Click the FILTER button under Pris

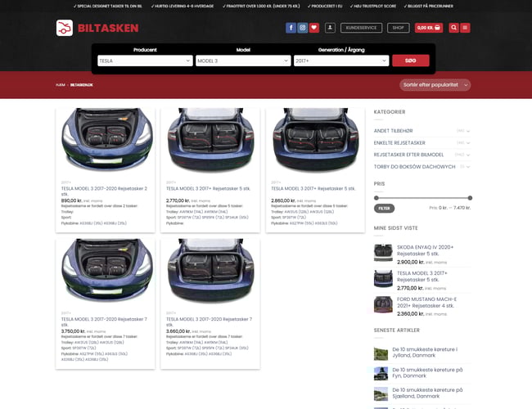[384, 209]
